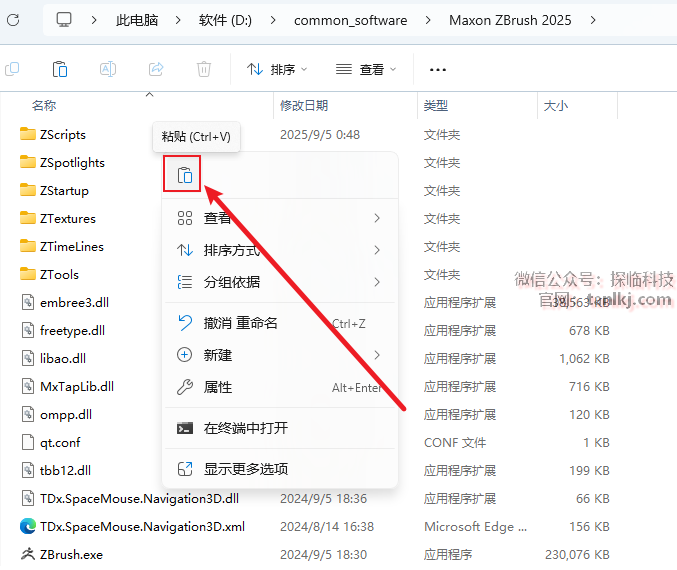Open the 新建 submenu
The height and width of the screenshot is (570, 677).
[x=280, y=355]
